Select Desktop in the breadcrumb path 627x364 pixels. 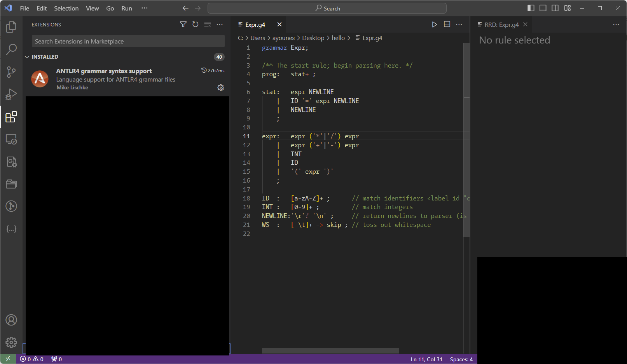click(313, 38)
